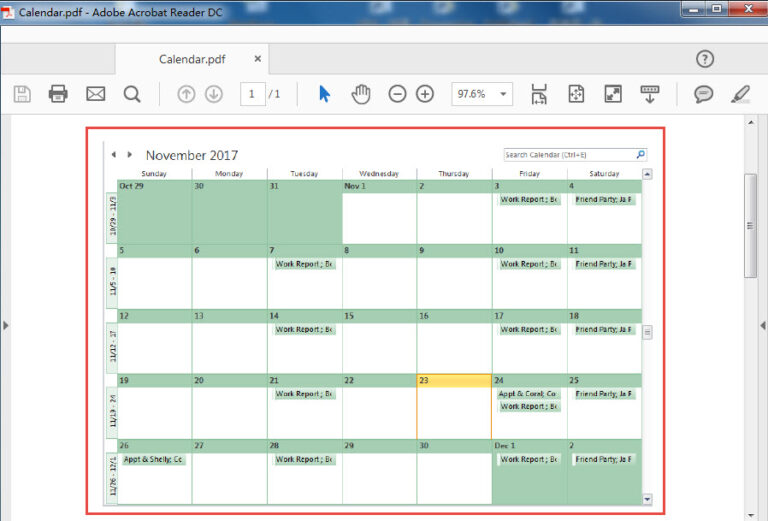Viewport: 768px width, 521px height.
Task: Print the Calendar.pdf document
Action: [x=58, y=94]
